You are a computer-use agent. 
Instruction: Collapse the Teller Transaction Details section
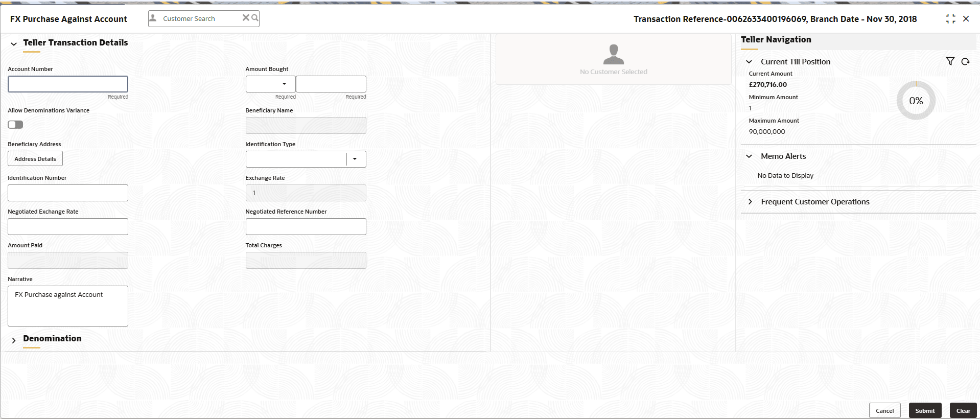tap(14, 44)
